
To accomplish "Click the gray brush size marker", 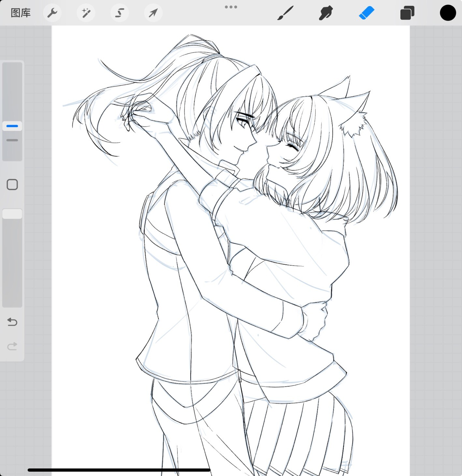I will [x=12, y=140].
